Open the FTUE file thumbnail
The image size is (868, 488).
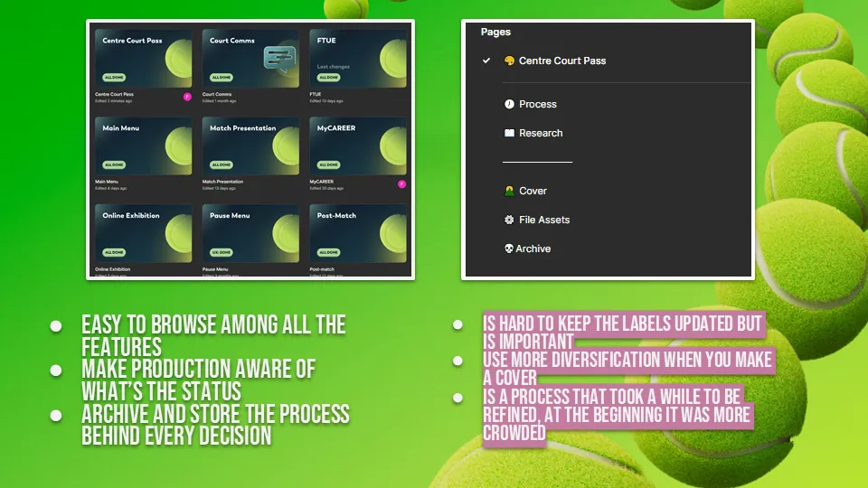pyautogui.click(x=358, y=59)
